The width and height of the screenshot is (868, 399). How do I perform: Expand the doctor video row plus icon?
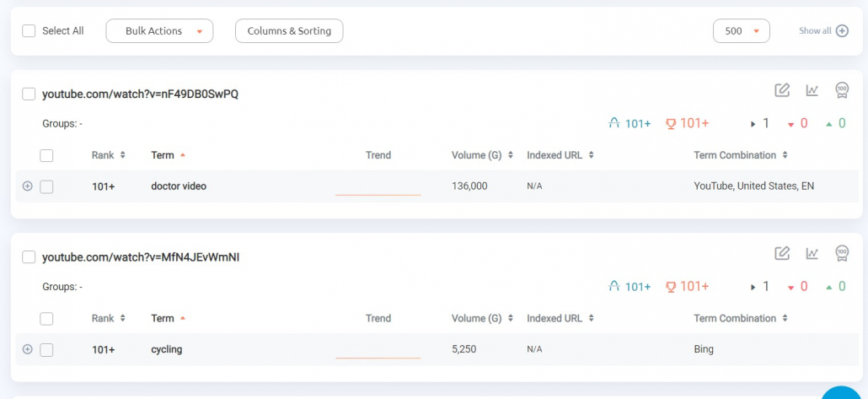(x=27, y=186)
